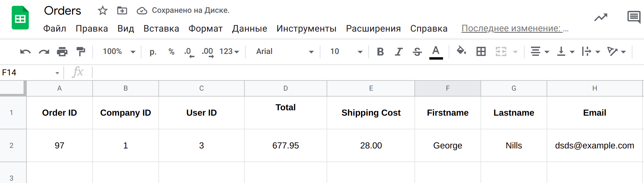This screenshot has width=644, height=183.
Task: Click the percent format button
Action: point(171,52)
